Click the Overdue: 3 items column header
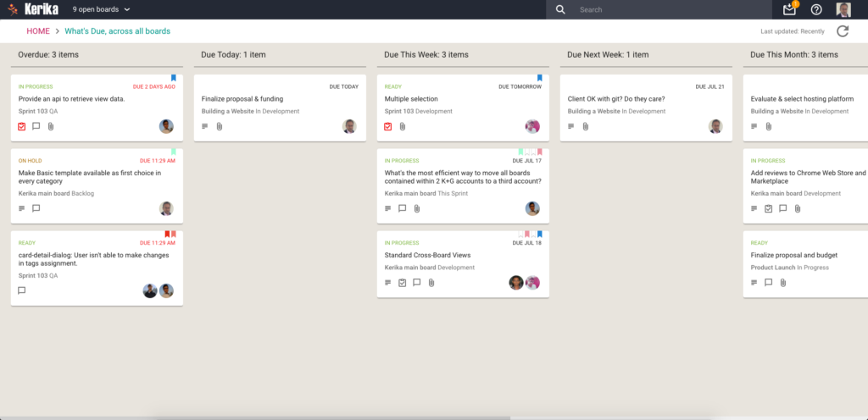Image resolution: width=868 pixels, height=420 pixels. tap(48, 55)
